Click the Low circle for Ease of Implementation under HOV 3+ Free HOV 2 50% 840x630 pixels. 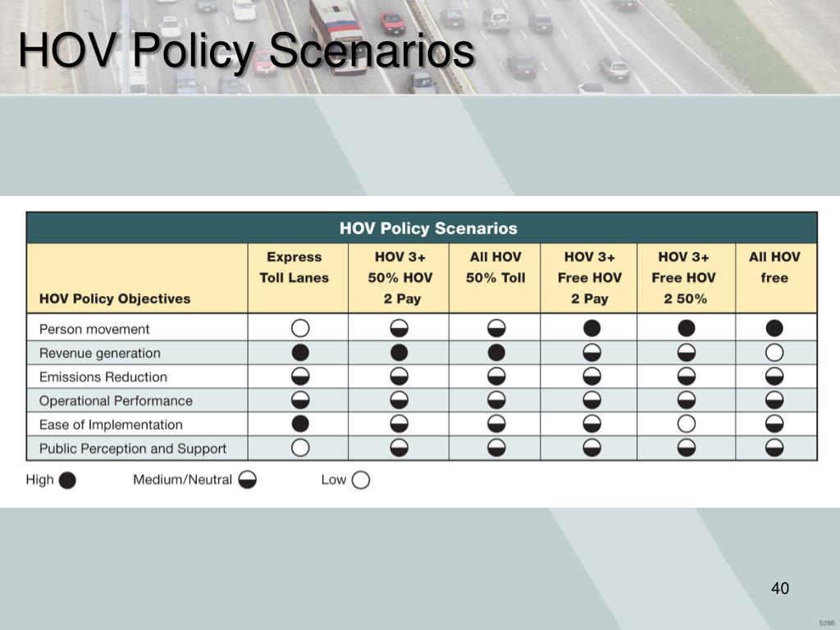point(687,423)
